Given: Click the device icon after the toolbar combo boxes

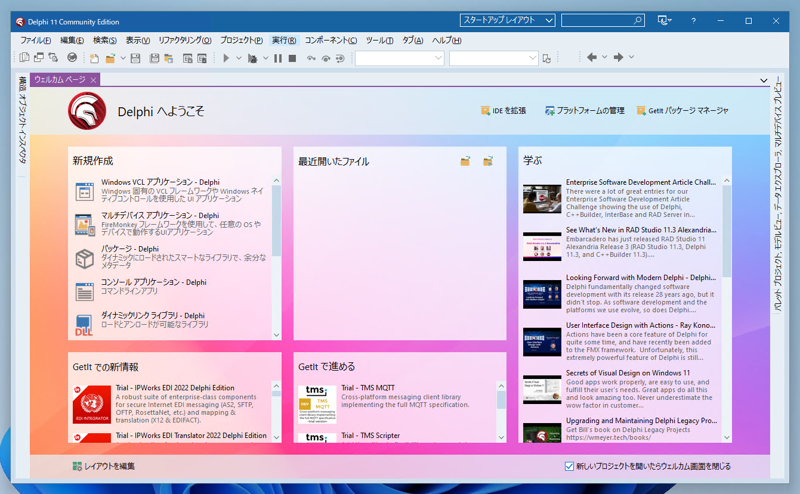Looking at the screenshot, I should pos(547,59).
